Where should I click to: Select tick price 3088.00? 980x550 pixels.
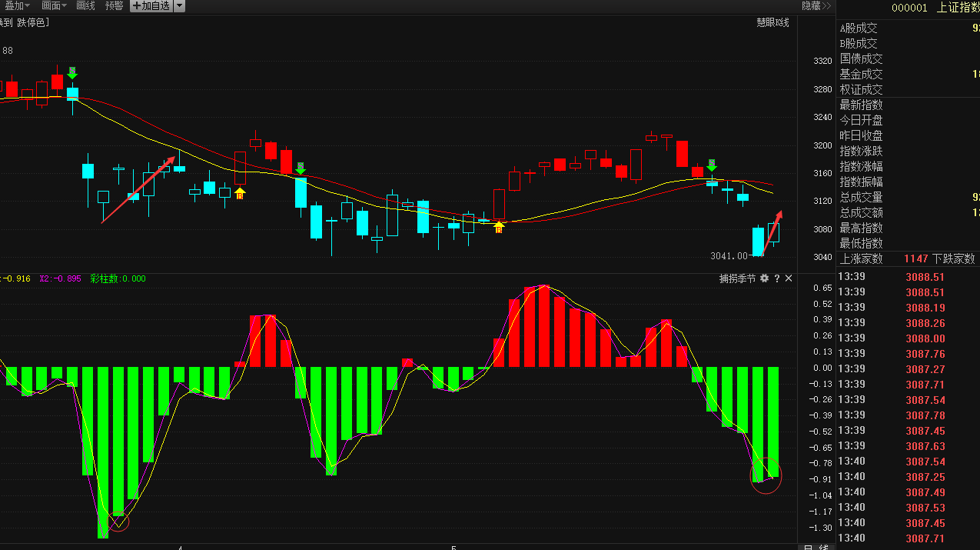point(925,338)
